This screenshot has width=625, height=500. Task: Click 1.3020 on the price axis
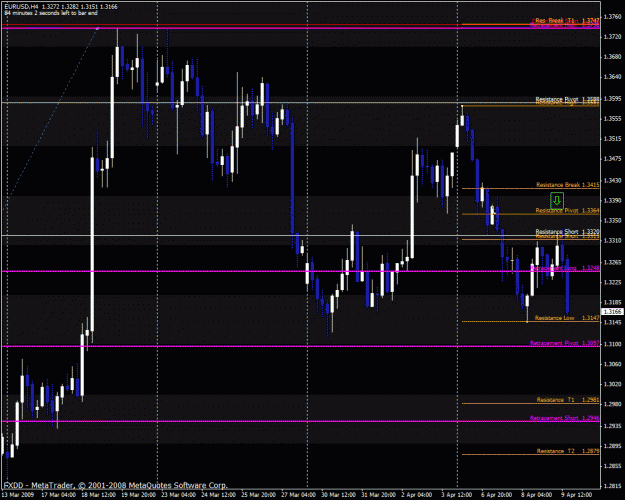pyautogui.click(x=613, y=384)
